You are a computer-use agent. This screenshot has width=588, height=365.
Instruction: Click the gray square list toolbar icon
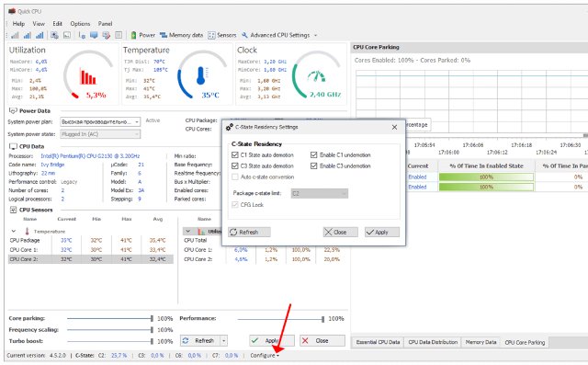tap(119, 35)
